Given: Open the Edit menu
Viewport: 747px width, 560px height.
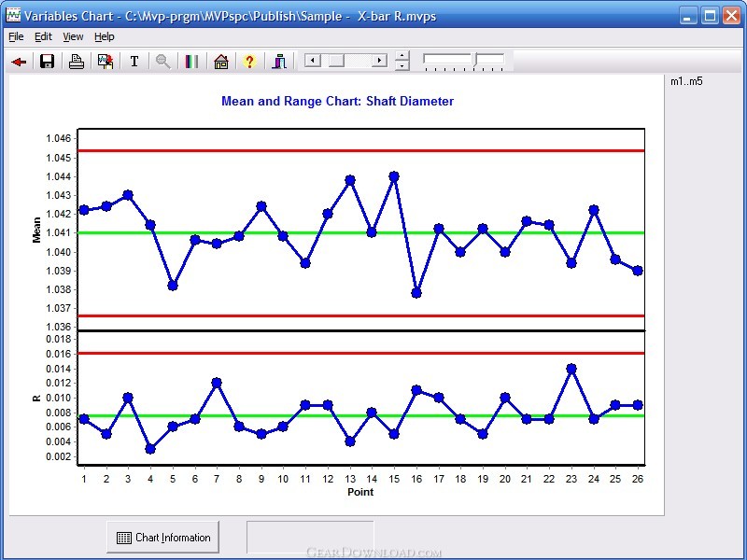Looking at the screenshot, I should [43, 36].
